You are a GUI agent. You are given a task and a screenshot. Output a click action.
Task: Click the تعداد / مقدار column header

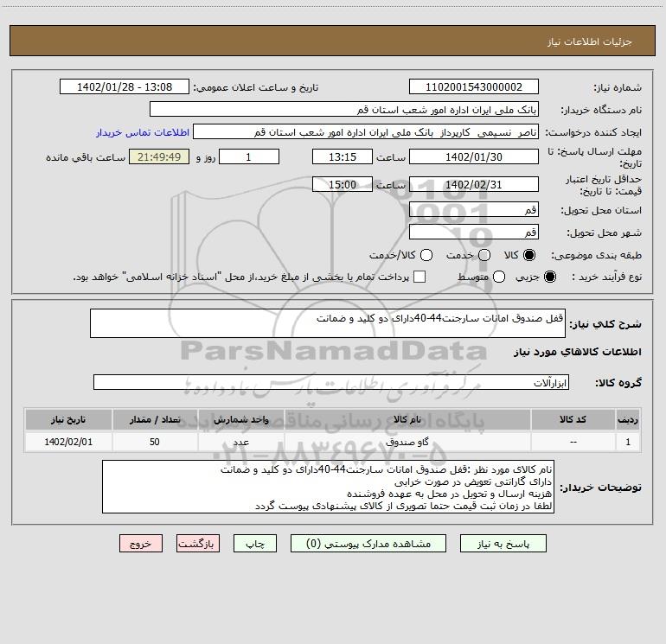click(155, 419)
